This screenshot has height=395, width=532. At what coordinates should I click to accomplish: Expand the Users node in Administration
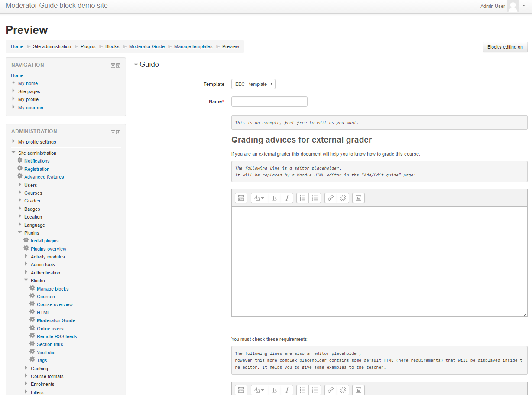tap(20, 185)
